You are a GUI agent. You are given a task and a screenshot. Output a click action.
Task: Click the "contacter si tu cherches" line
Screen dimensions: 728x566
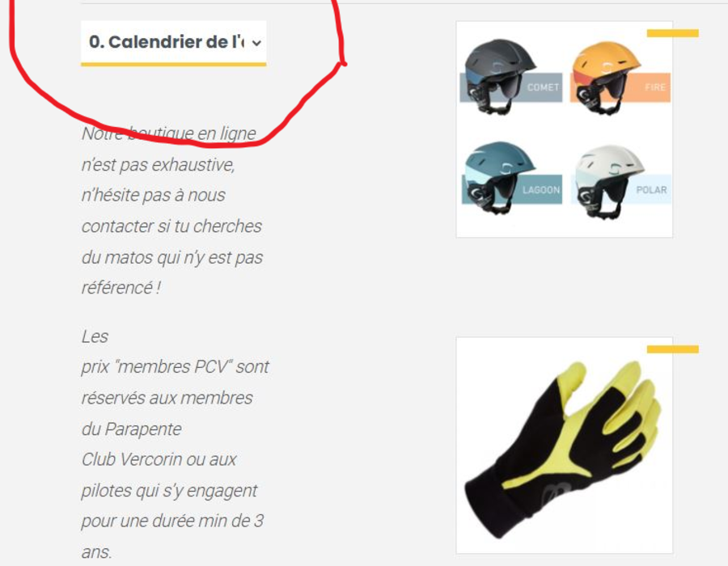(171, 226)
